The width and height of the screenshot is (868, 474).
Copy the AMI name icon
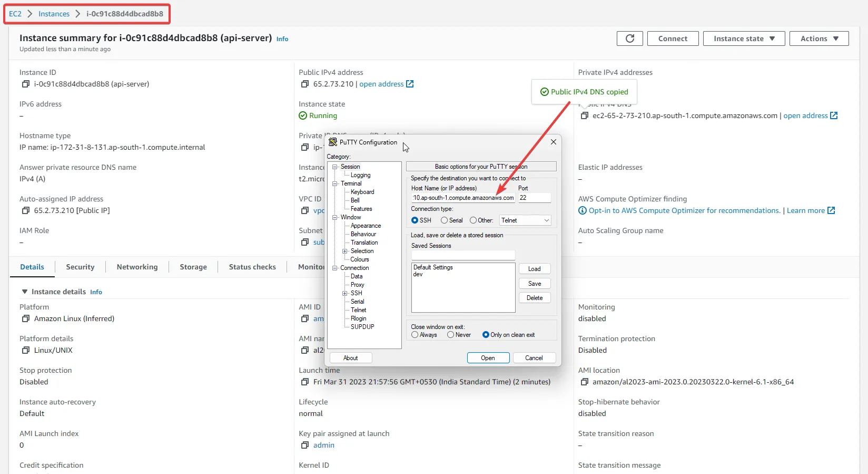point(304,350)
